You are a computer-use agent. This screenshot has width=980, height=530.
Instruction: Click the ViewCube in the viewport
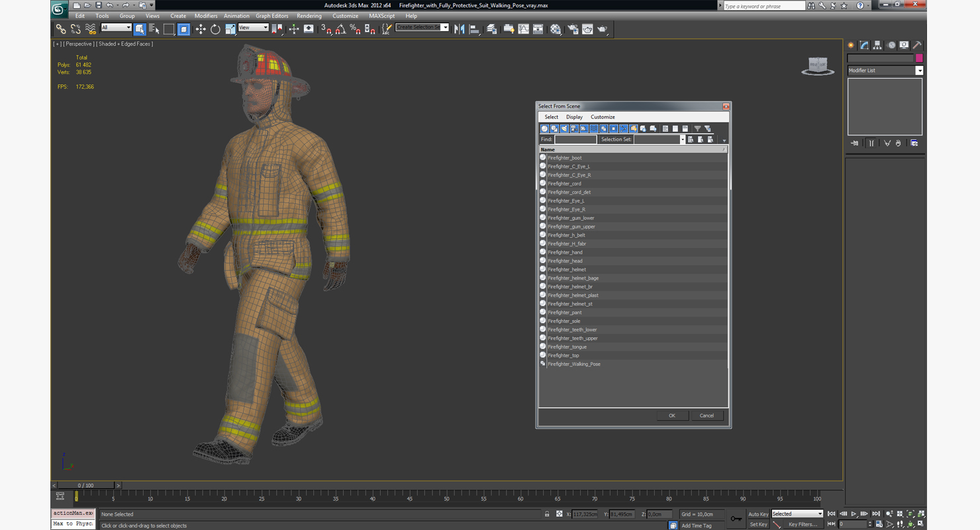[818, 66]
